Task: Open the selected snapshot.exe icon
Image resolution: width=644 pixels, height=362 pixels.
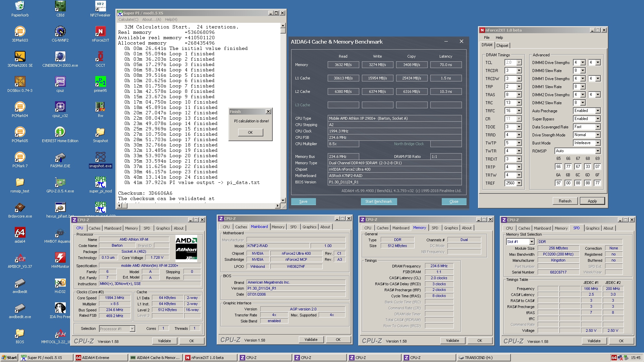Action: pos(100,160)
